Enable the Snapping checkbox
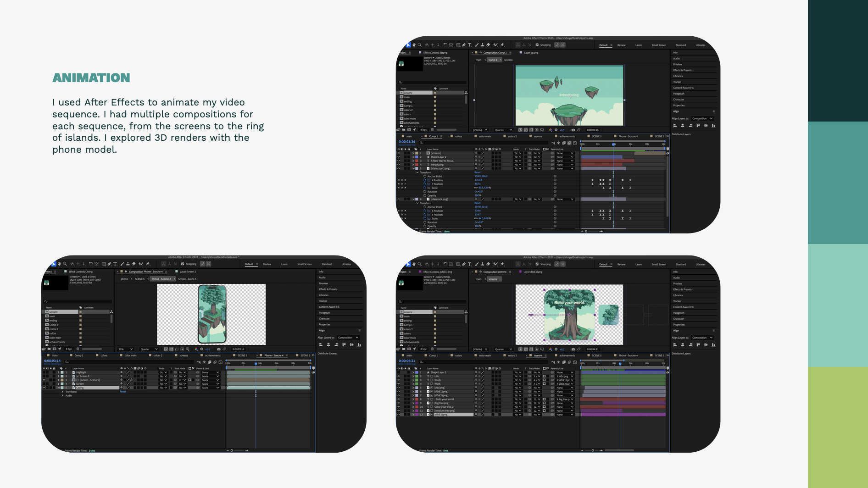 click(537, 45)
